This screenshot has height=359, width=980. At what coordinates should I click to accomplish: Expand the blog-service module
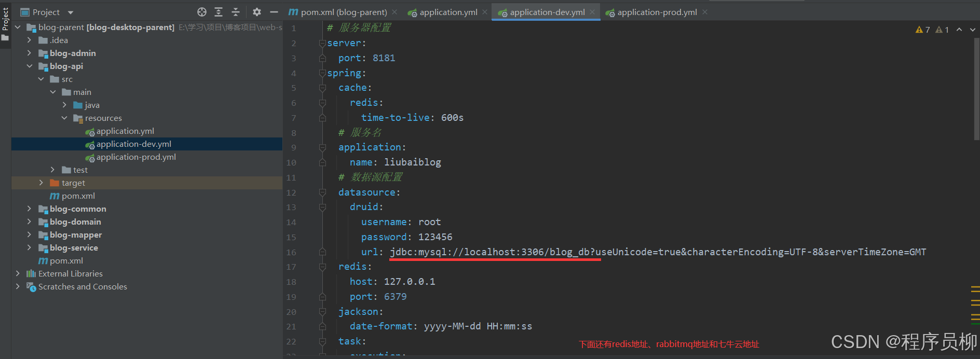tap(29, 247)
